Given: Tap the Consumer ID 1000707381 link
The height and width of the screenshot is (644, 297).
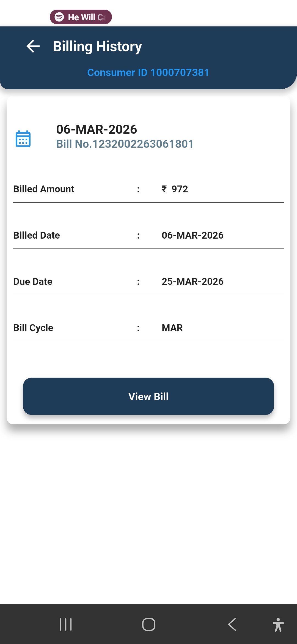Looking at the screenshot, I should click(148, 72).
